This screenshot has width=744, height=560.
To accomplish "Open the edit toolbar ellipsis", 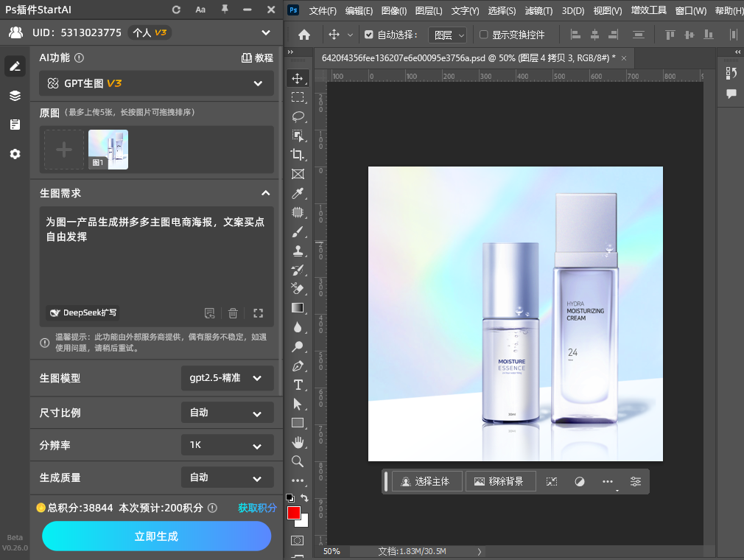I will point(298,480).
